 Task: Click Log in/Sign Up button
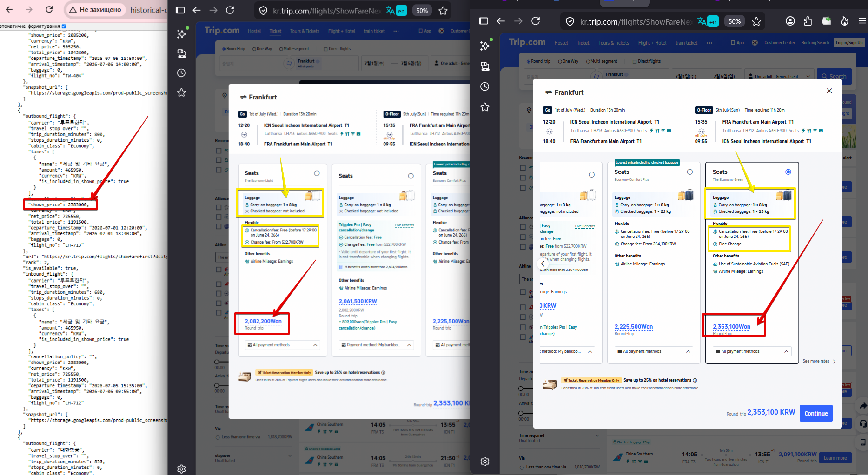point(849,43)
